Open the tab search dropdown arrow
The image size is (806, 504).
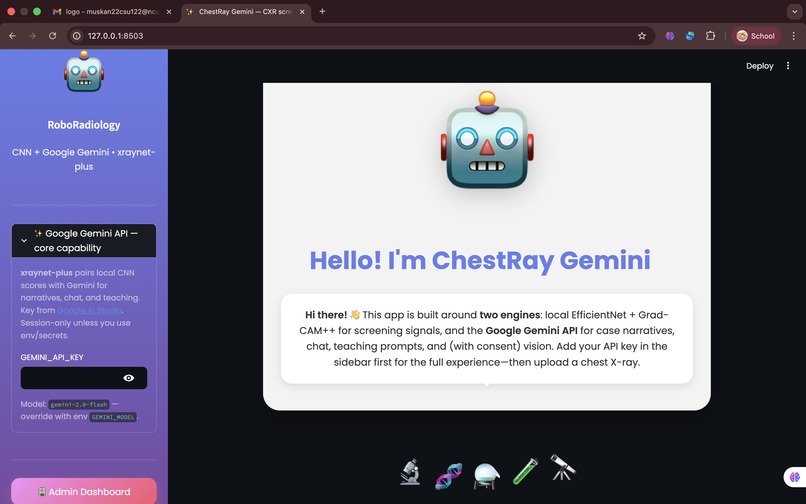pyautogui.click(x=794, y=11)
